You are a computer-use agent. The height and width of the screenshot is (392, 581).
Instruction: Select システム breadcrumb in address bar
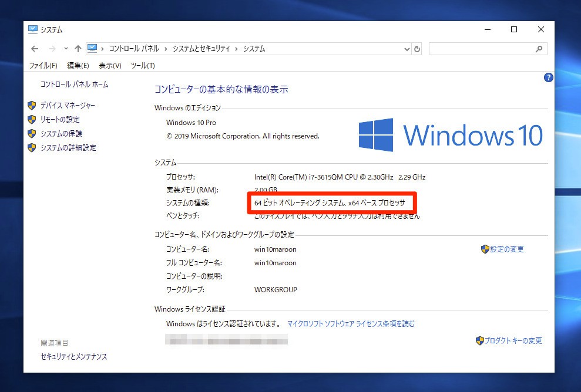click(254, 49)
